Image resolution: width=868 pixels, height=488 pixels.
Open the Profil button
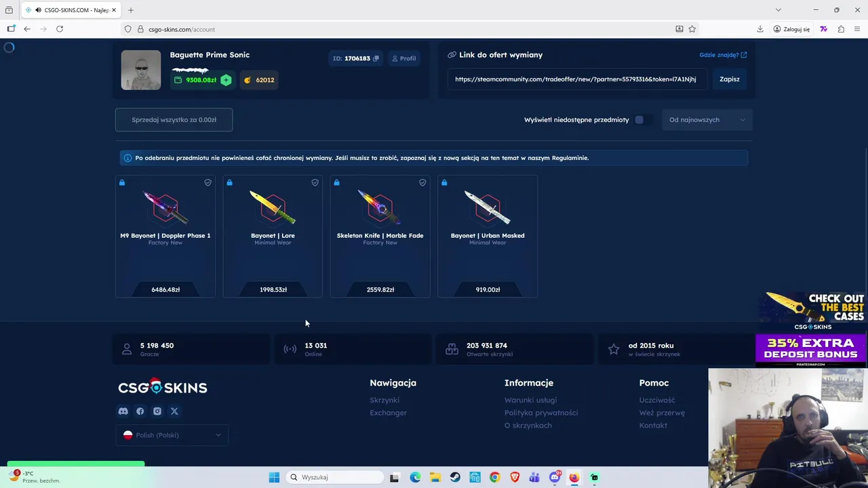[403, 58]
